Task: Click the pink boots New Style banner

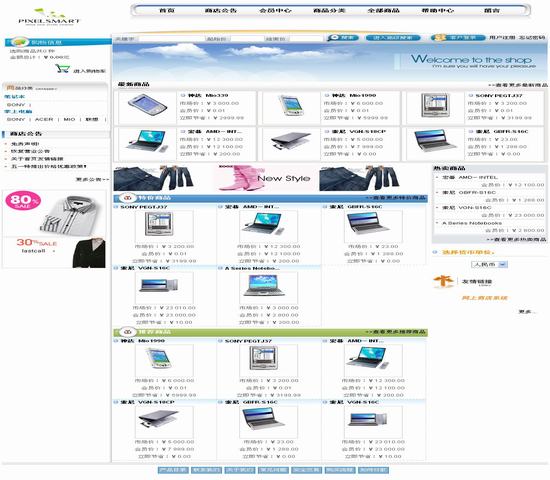Action: pos(264,178)
